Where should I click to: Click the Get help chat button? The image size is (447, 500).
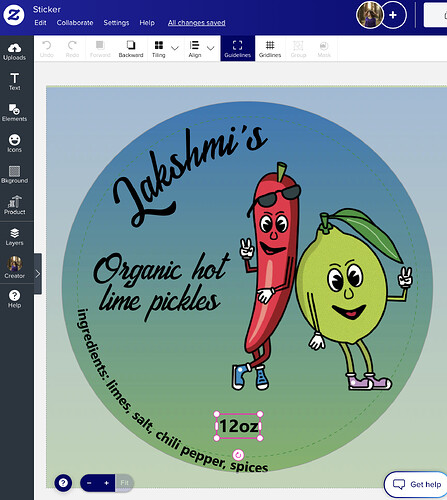[417, 484]
